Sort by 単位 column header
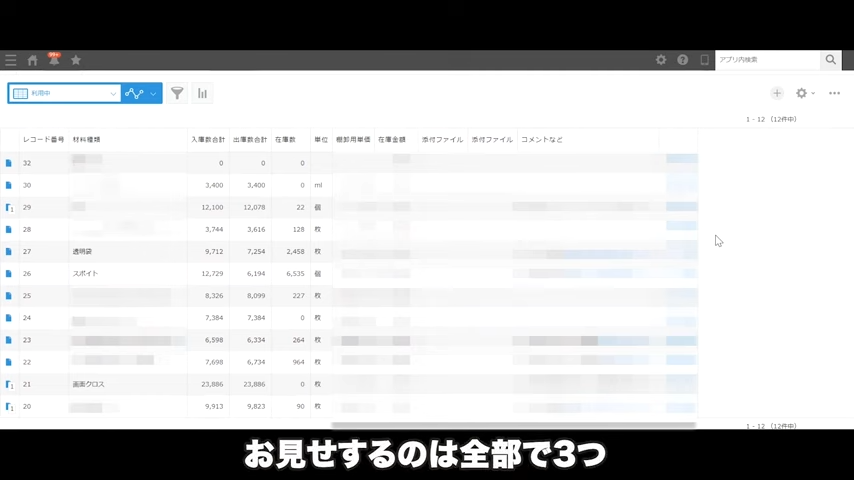 coord(321,139)
